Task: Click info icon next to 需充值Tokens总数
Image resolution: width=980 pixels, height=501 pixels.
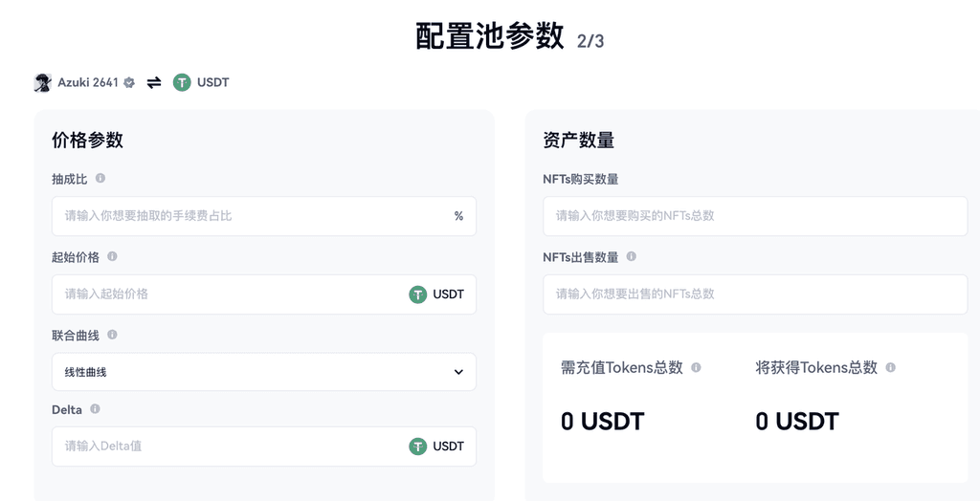Action: pyautogui.click(x=696, y=367)
